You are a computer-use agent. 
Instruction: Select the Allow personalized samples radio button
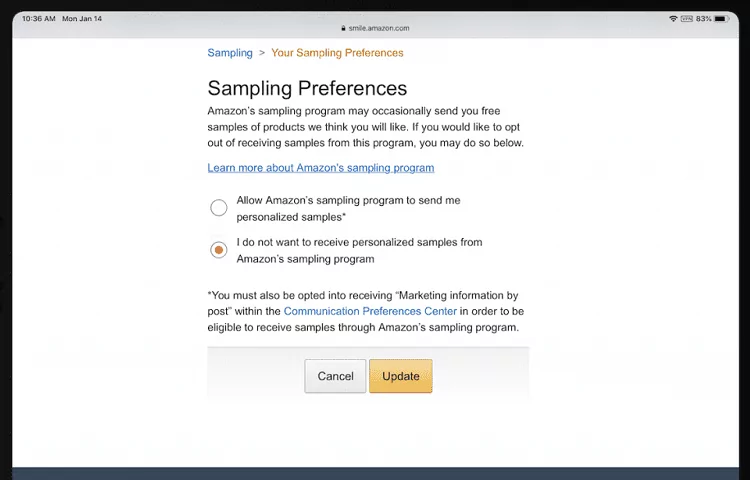click(x=218, y=208)
